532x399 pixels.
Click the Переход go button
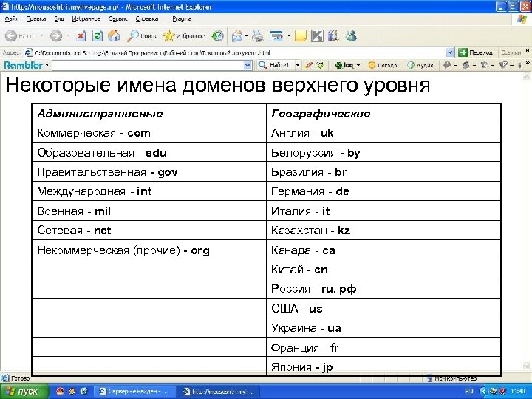point(475,52)
